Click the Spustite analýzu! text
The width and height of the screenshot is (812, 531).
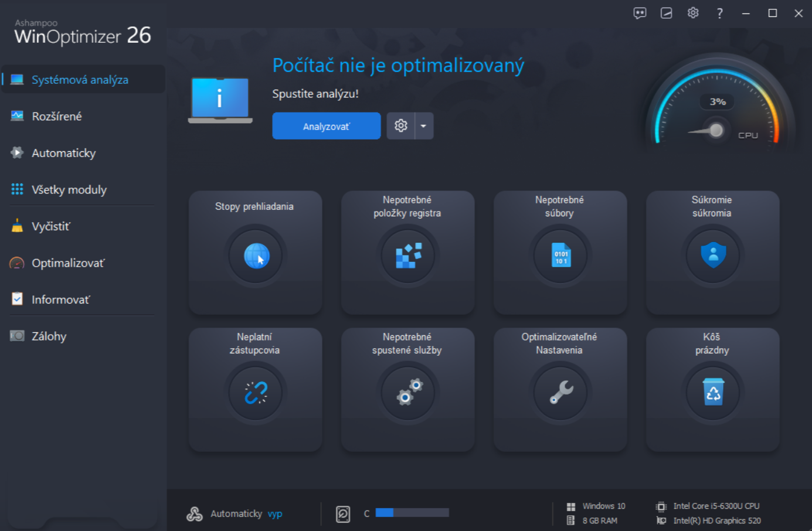[x=315, y=94]
